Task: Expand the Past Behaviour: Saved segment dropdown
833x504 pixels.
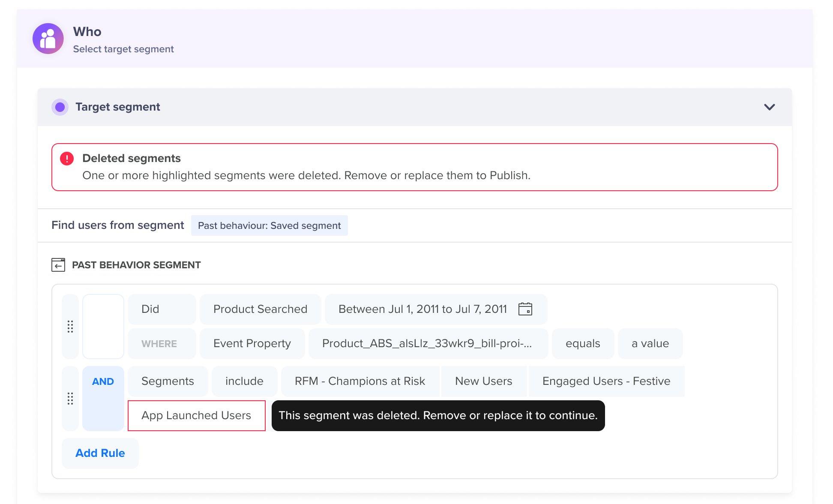Action: [x=268, y=225]
